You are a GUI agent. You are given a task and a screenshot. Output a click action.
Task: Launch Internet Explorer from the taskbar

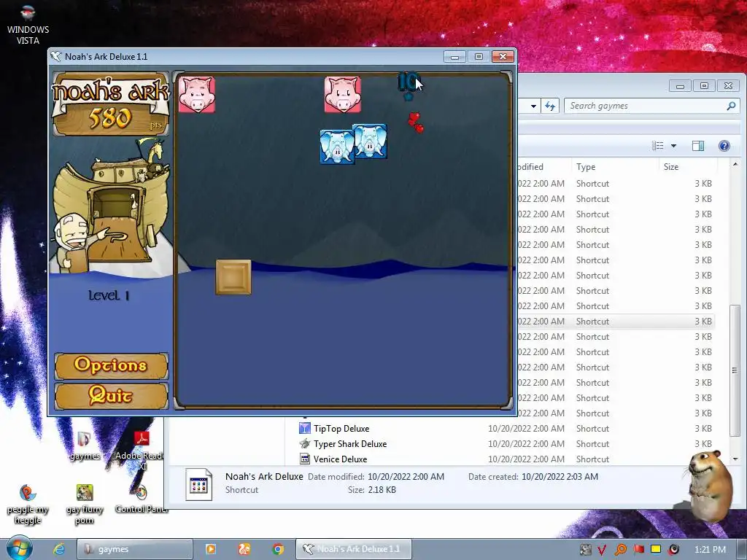[x=59, y=549]
